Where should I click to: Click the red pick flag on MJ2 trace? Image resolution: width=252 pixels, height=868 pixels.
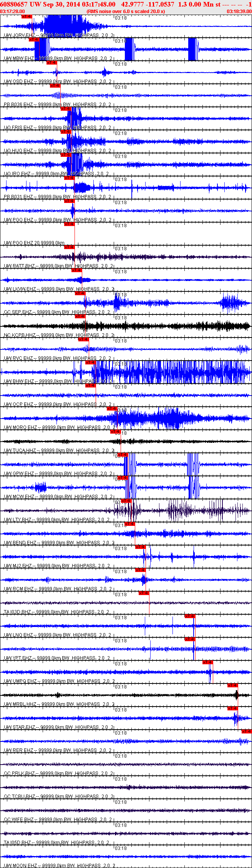[x=140, y=547]
